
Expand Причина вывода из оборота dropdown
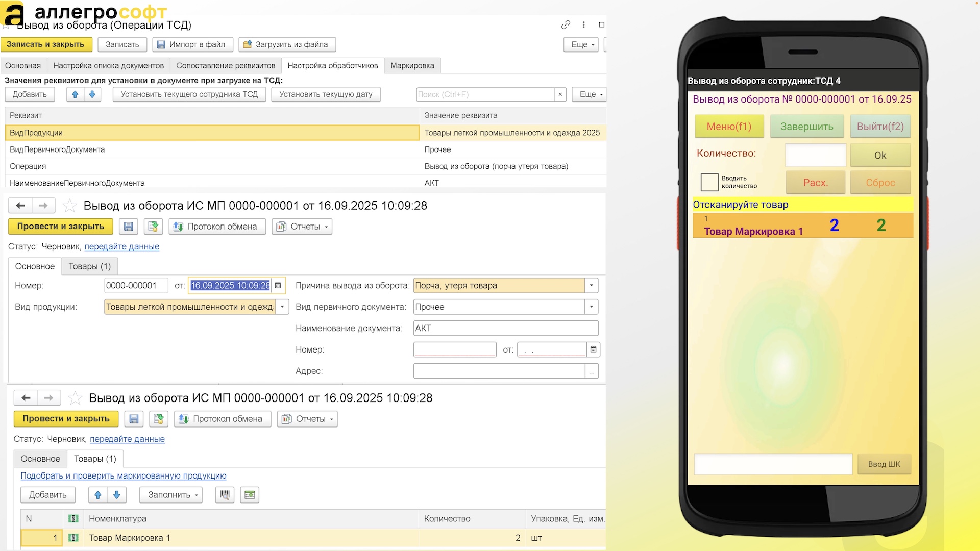click(x=592, y=286)
